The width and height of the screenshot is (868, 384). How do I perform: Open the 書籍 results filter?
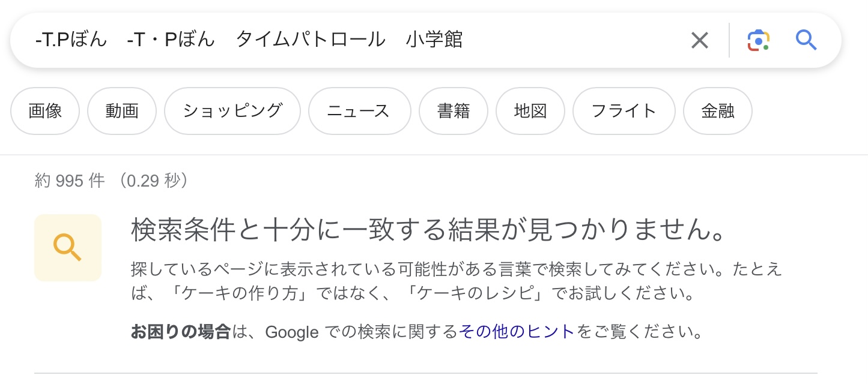coord(454,111)
